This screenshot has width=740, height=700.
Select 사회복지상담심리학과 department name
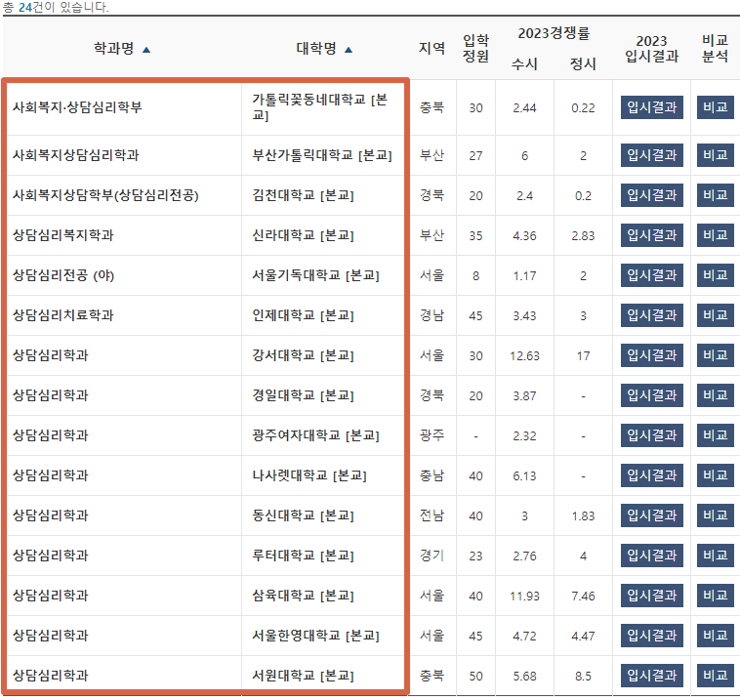[75, 155]
